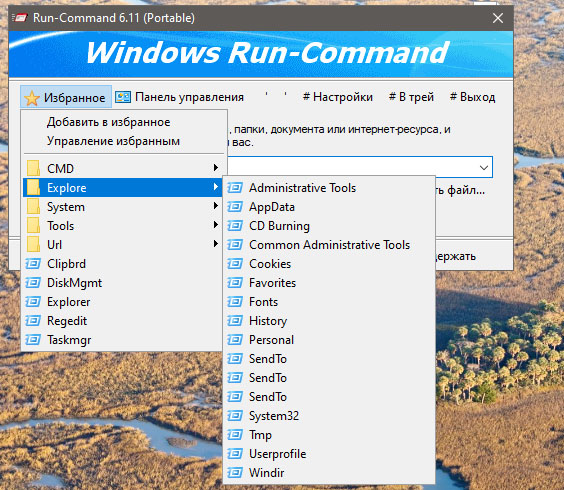This screenshot has width=564, height=490.
Task: Open the Панель управления menu
Action: pyautogui.click(x=179, y=97)
